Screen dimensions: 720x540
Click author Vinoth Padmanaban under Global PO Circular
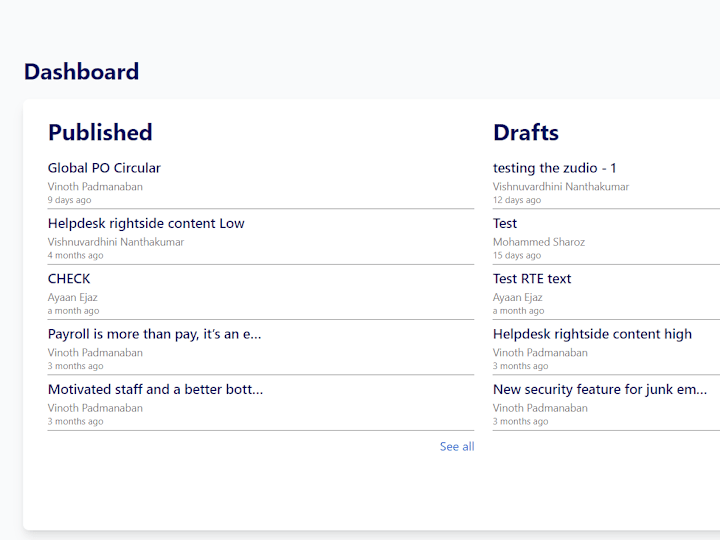95,186
